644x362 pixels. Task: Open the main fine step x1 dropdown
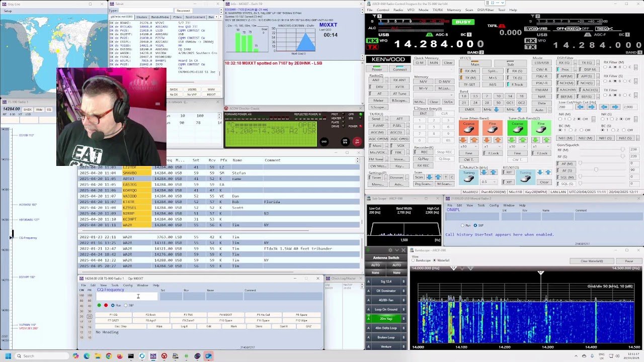tap(493, 146)
